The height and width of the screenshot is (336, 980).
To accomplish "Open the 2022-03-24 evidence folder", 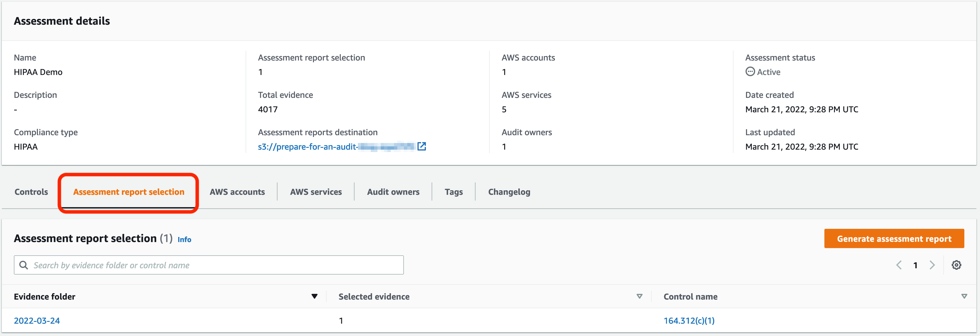I will coord(36,320).
